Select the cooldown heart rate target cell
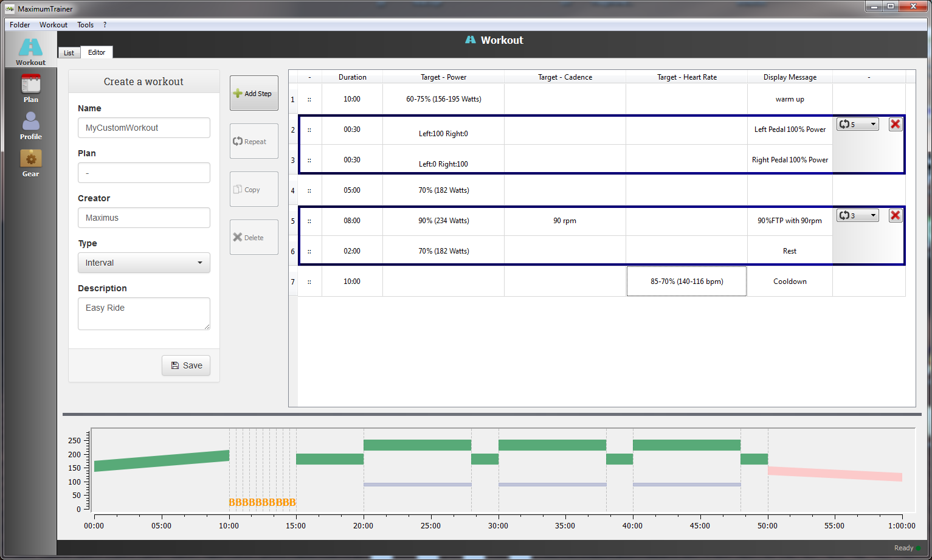 686,282
